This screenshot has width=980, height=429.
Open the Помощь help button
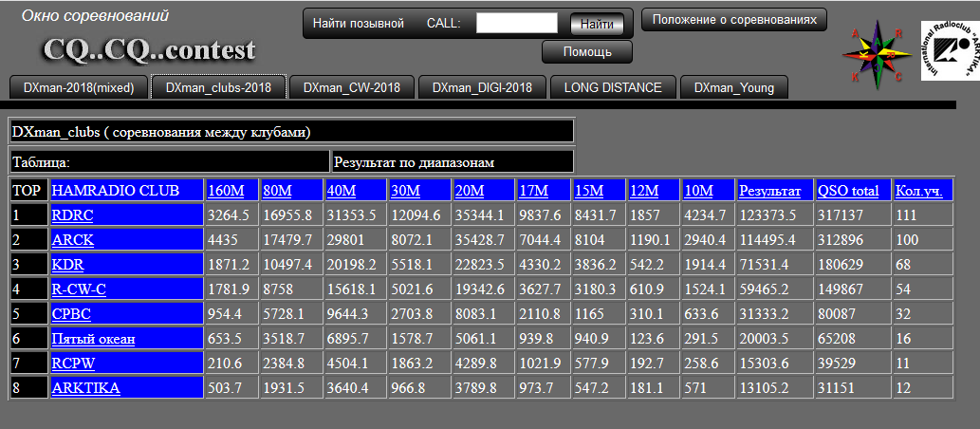(587, 52)
